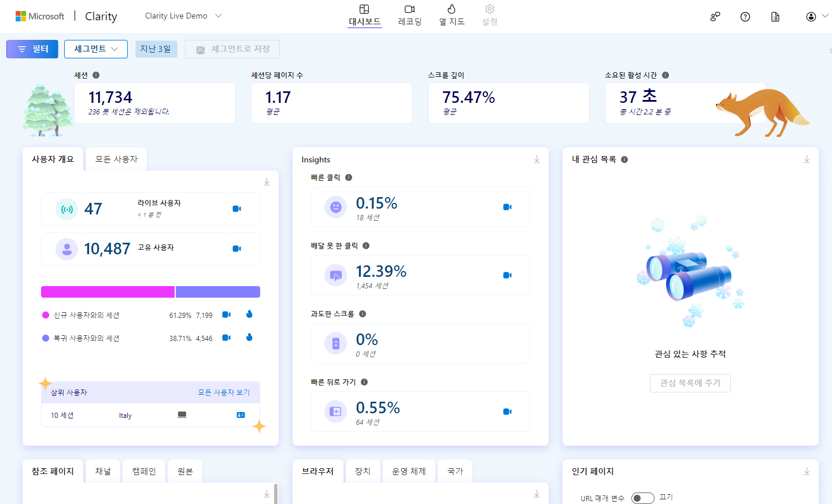832x504 pixels.
Task: Click the 관심 목록에 추가 button
Action: 690,383
